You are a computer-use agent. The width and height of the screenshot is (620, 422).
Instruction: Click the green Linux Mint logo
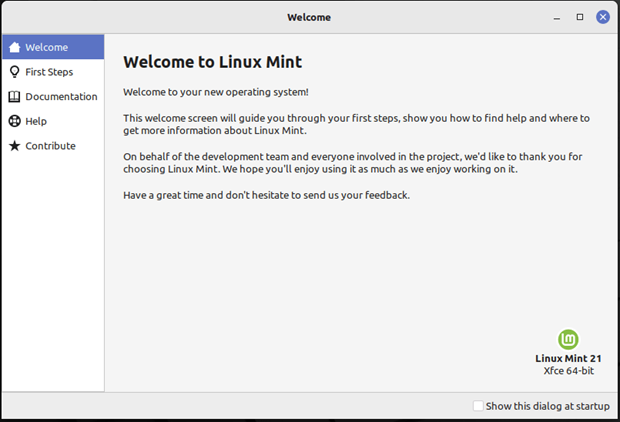(x=568, y=339)
